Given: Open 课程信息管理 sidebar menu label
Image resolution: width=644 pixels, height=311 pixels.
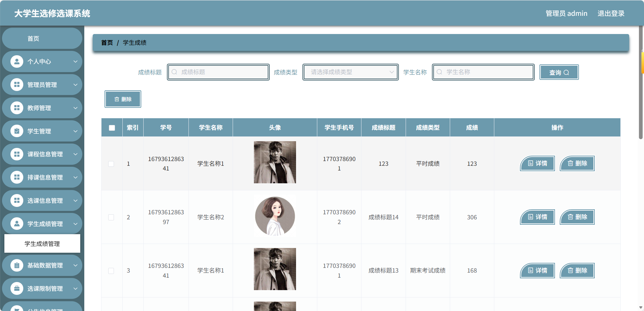Looking at the screenshot, I should click(x=45, y=154).
